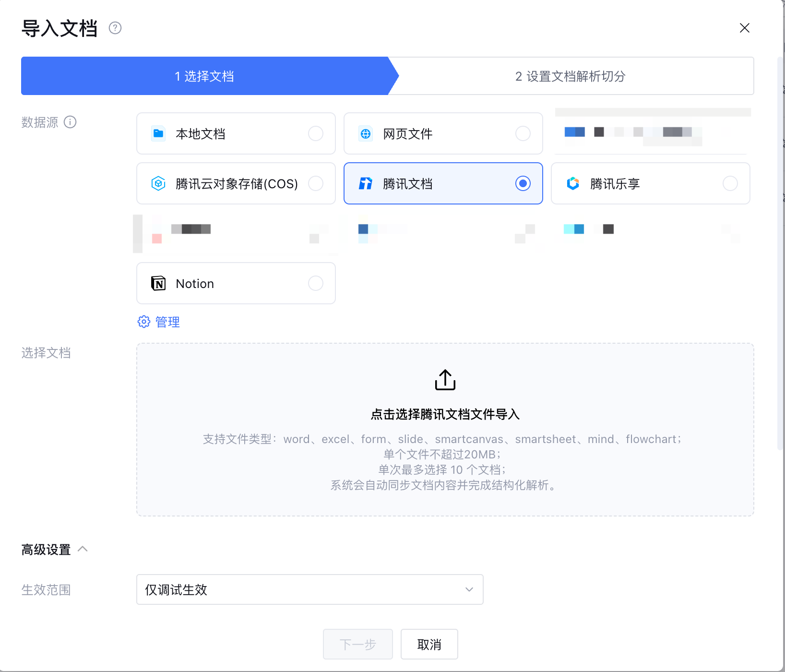This screenshot has height=672, width=785.
Task: Select the Notion radio button
Action: (x=316, y=283)
